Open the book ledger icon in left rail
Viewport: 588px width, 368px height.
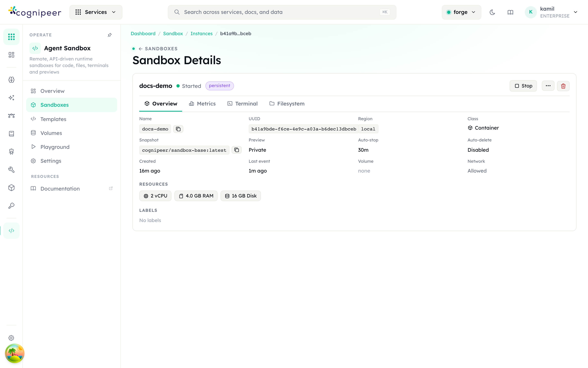pos(11,134)
